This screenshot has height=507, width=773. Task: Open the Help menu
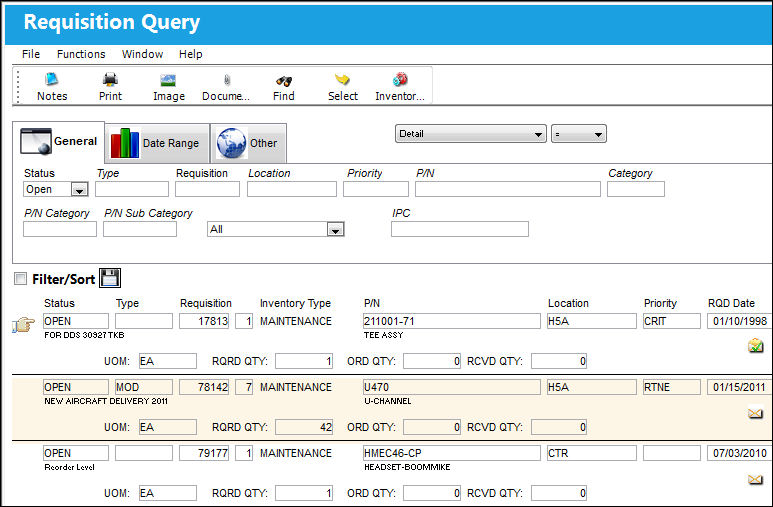[190, 54]
